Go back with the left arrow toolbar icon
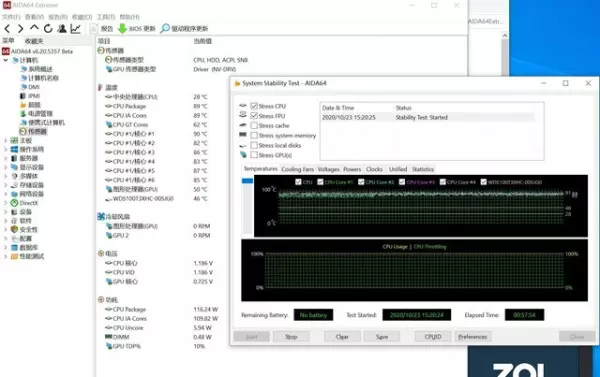Image resolution: width=600 pixels, height=377 pixels. [x=7, y=29]
